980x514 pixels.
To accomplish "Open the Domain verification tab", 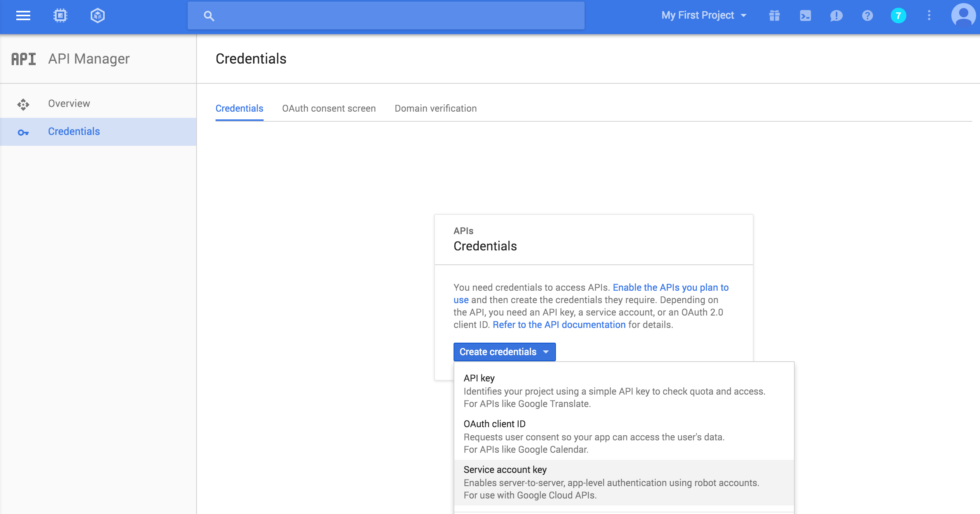I will [436, 109].
